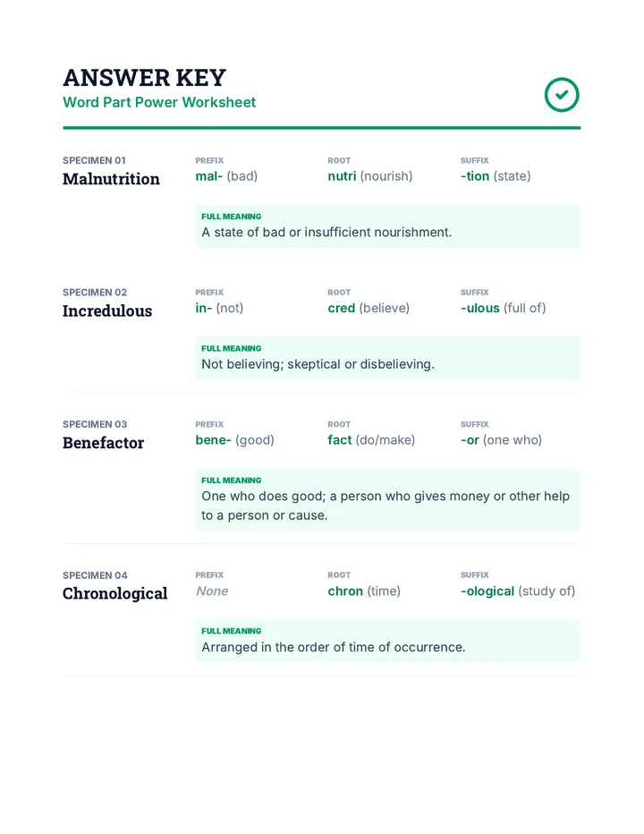
Task: Click the cred (believe) root
Action: click(x=369, y=308)
